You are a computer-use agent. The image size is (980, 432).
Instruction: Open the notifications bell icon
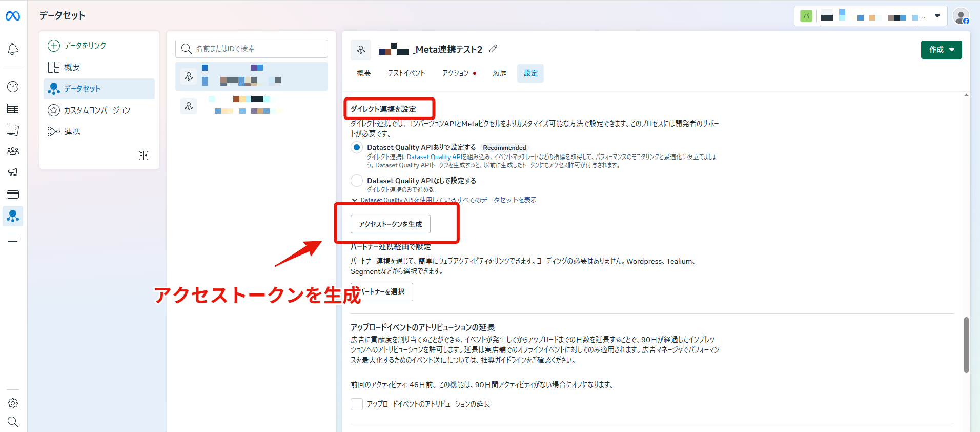13,49
